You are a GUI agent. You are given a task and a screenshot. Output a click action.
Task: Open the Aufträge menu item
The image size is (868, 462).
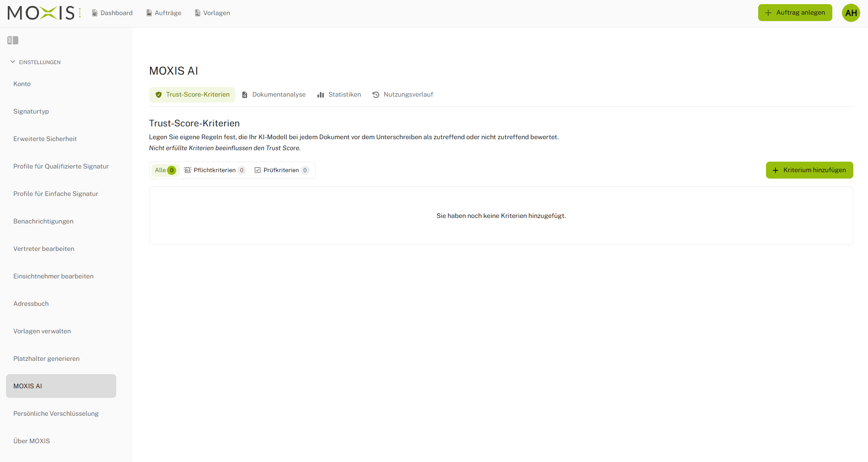[164, 13]
